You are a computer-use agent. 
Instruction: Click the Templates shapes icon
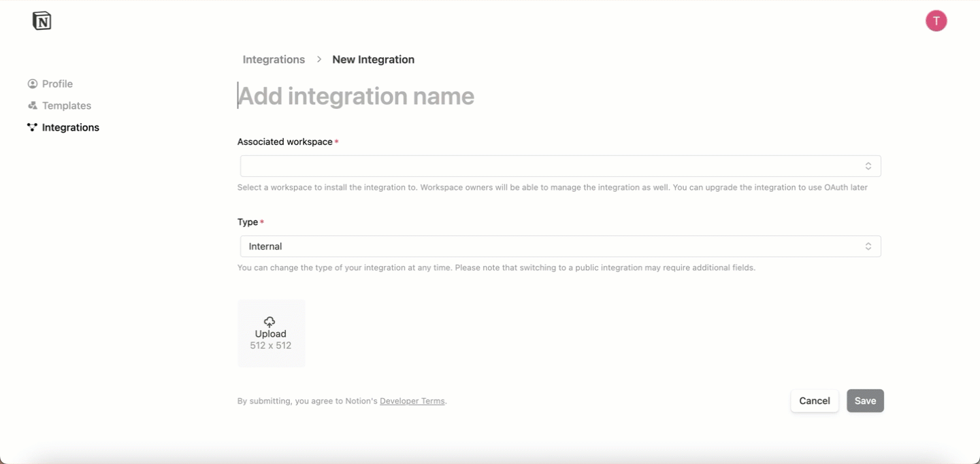(x=33, y=105)
